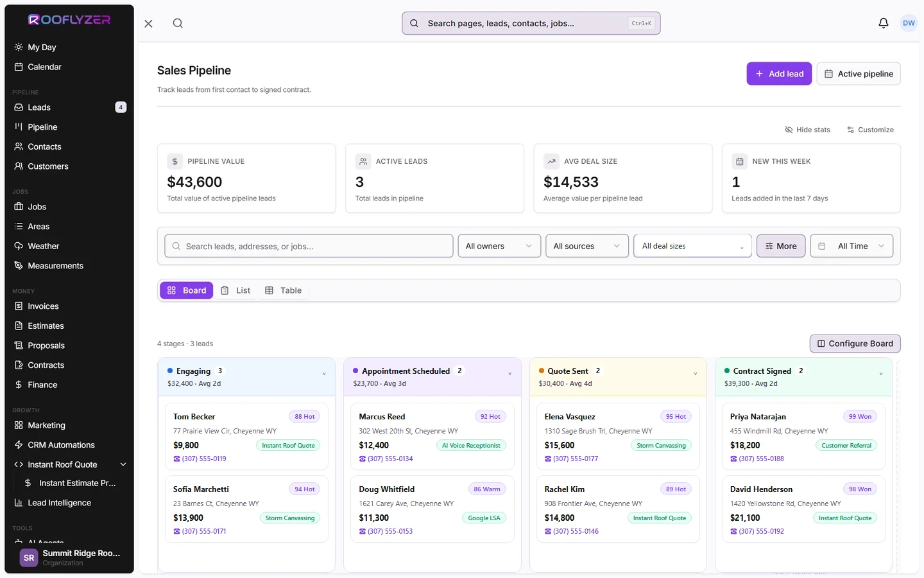Call Elena Vasquez at (307) 555-0177

tap(571, 459)
